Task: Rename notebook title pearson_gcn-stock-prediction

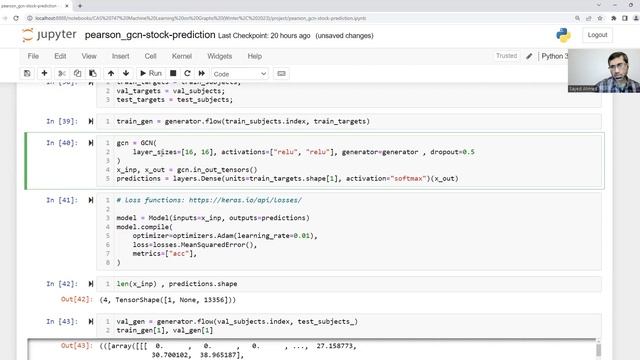Action: pos(150,35)
